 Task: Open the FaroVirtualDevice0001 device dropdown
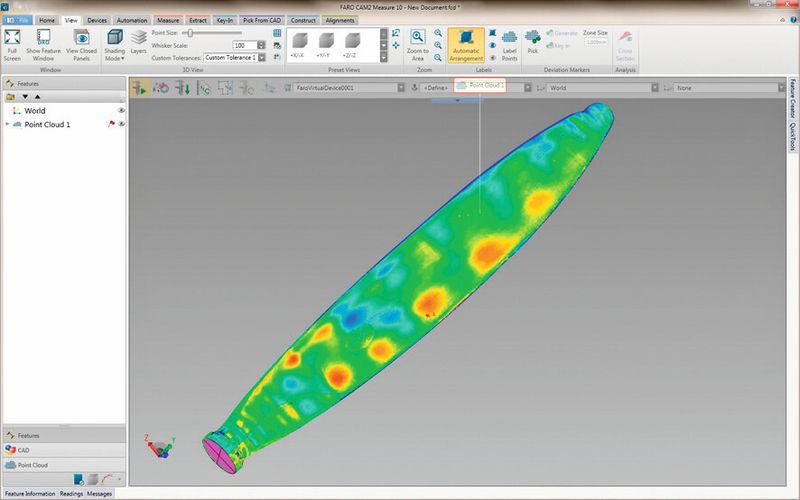[x=401, y=88]
